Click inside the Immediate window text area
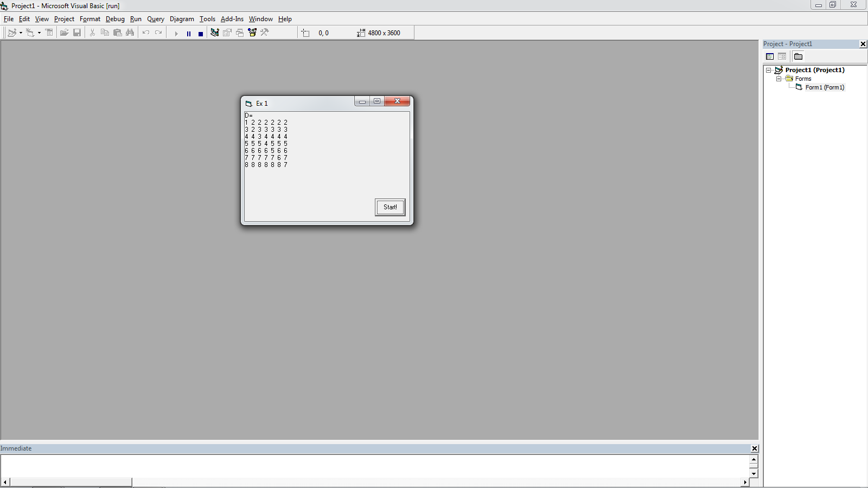868x488 pixels. click(374, 466)
